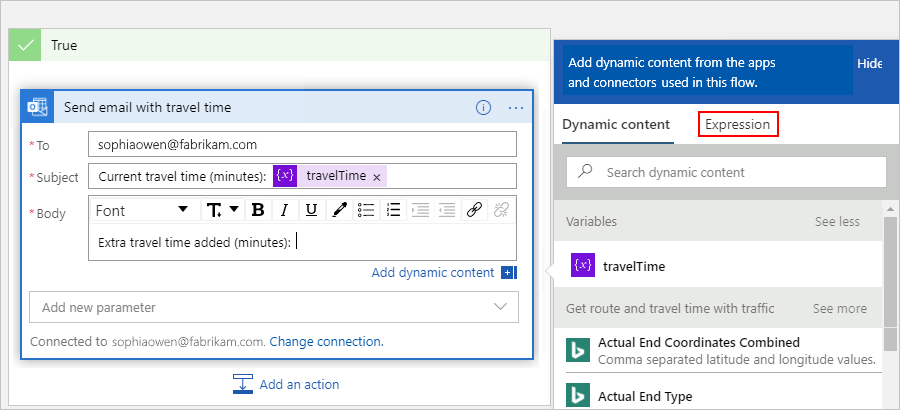Click the remove link icon
The width and height of the screenshot is (900, 410).
point(501,211)
